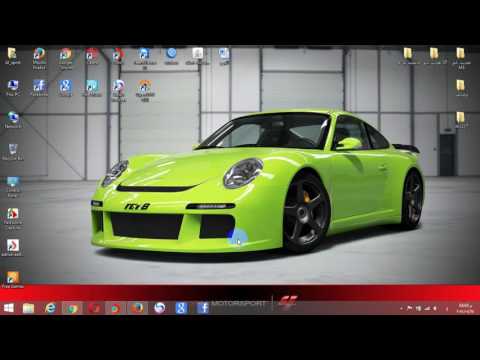Select the white document icon on desktop
The height and width of the screenshot is (360, 480).
[x=197, y=56]
